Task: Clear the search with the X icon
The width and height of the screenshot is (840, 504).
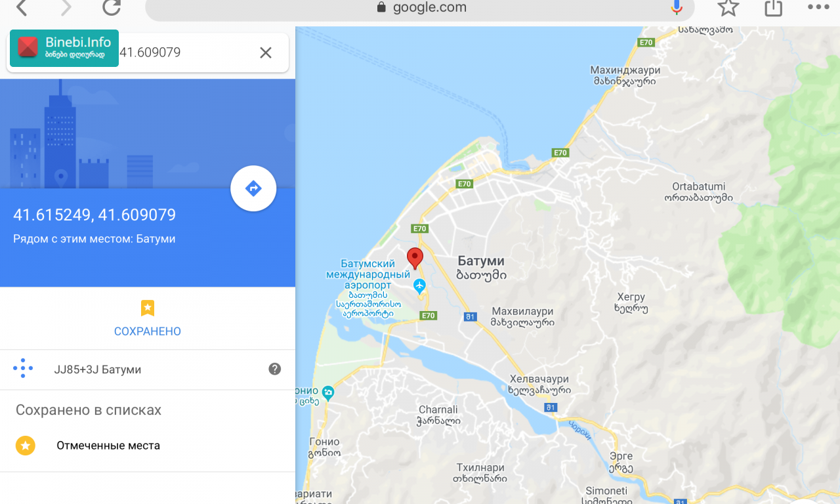Action: click(x=266, y=52)
